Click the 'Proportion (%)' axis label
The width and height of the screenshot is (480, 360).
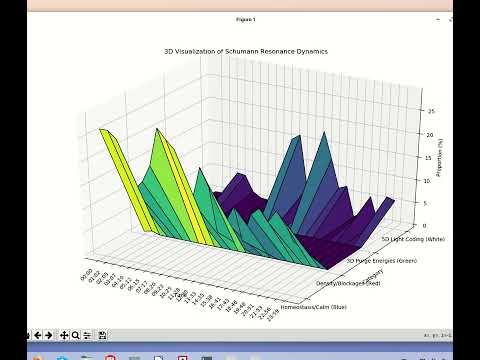tap(440, 158)
